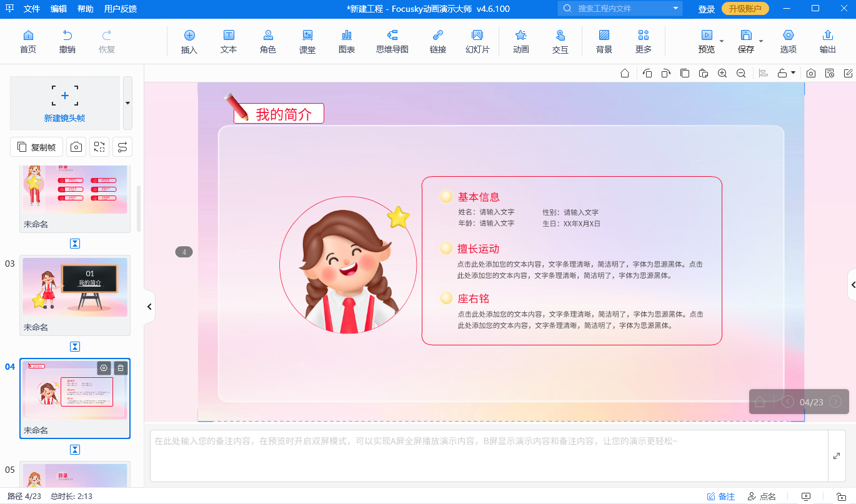Open the 动画 animation editor

(521, 41)
